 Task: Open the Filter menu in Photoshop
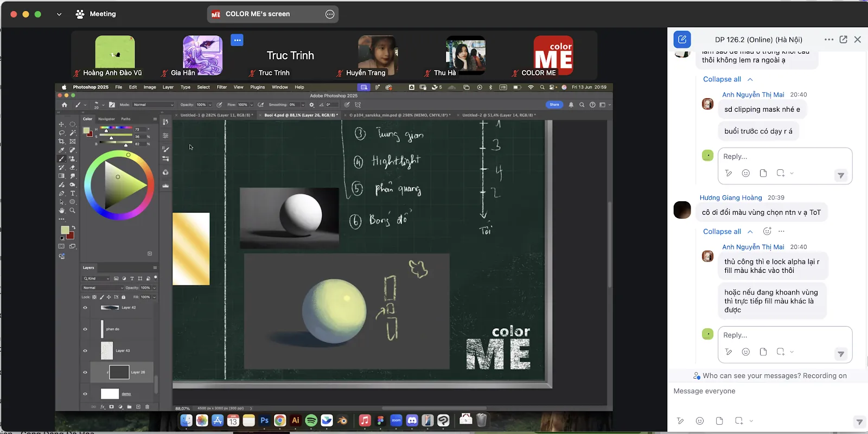click(222, 87)
